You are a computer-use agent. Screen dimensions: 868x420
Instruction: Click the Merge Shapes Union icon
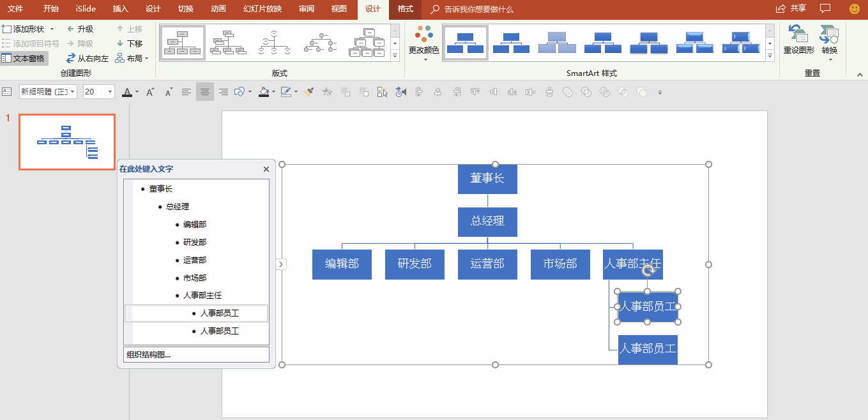567,92
